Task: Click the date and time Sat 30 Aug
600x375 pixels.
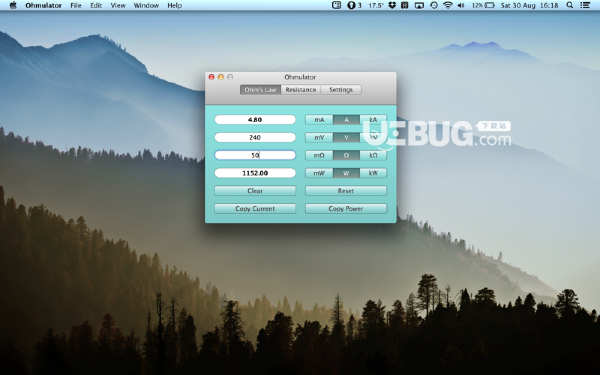Action: point(529,5)
